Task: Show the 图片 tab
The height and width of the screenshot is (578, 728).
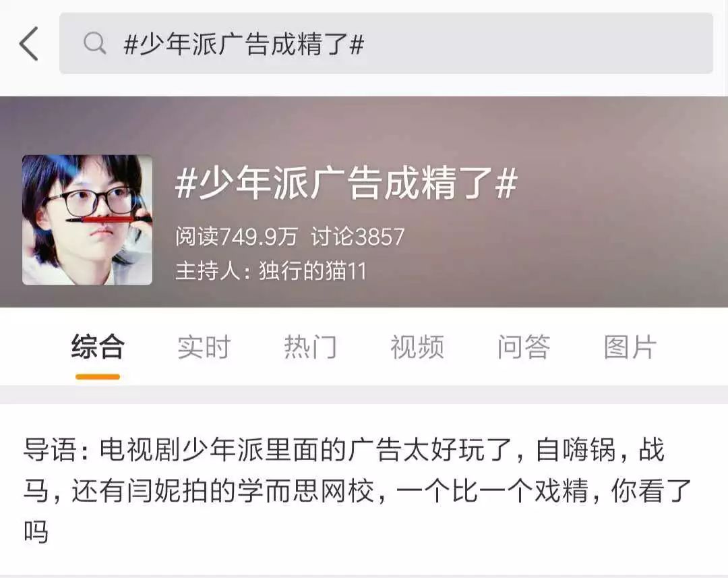Action: 630,347
